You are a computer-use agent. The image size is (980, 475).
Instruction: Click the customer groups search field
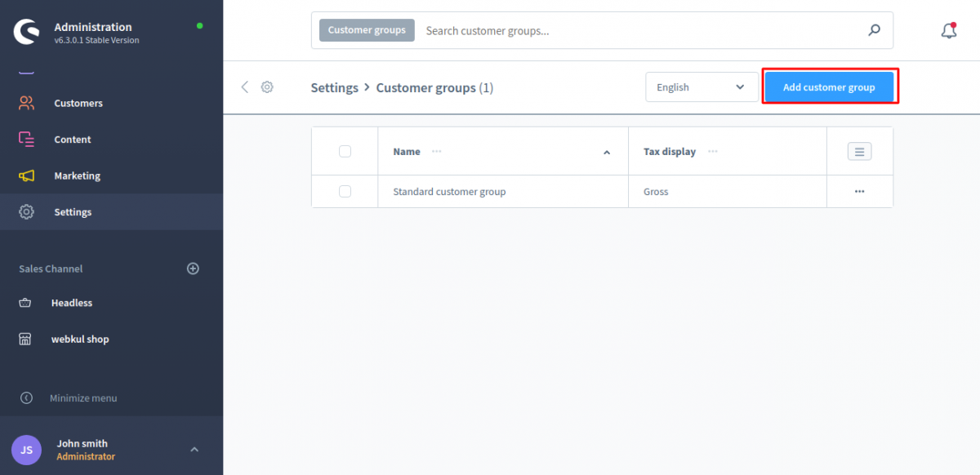[572, 30]
